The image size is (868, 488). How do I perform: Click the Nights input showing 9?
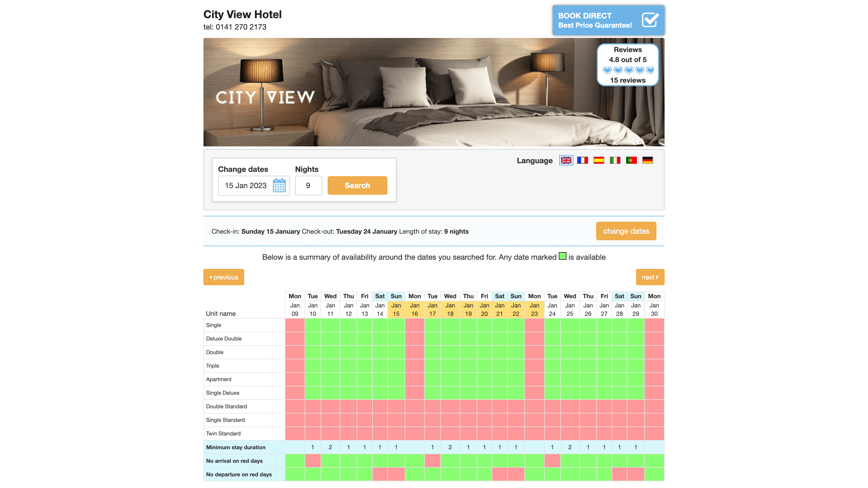tap(308, 185)
